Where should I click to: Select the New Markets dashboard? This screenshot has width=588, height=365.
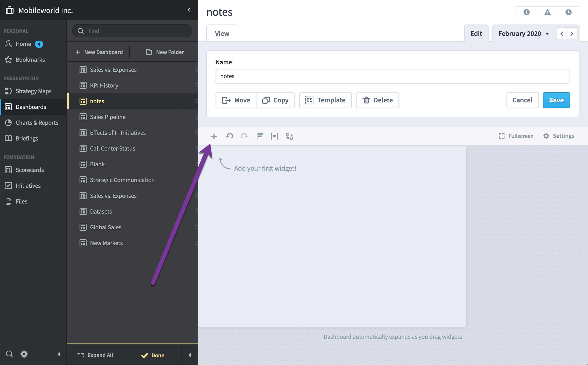(x=132, y=243)
